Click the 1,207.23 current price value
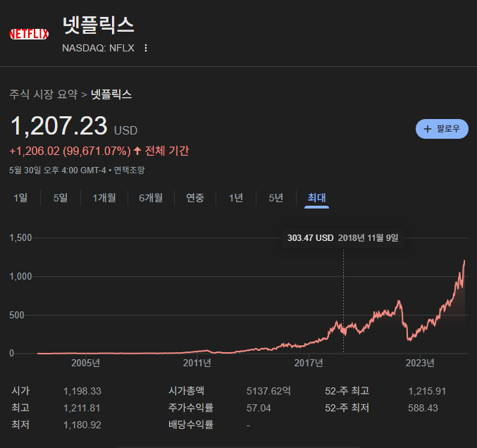 click(58, 126)
